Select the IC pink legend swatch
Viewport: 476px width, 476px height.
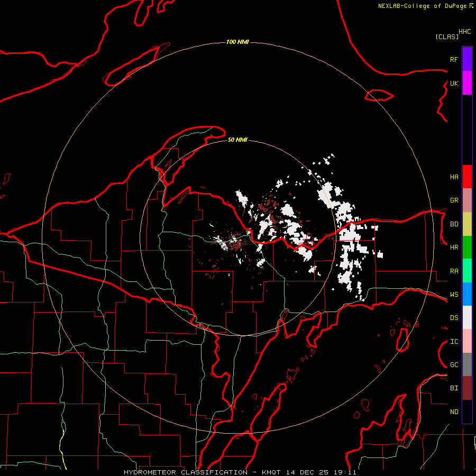coord(467,341)
